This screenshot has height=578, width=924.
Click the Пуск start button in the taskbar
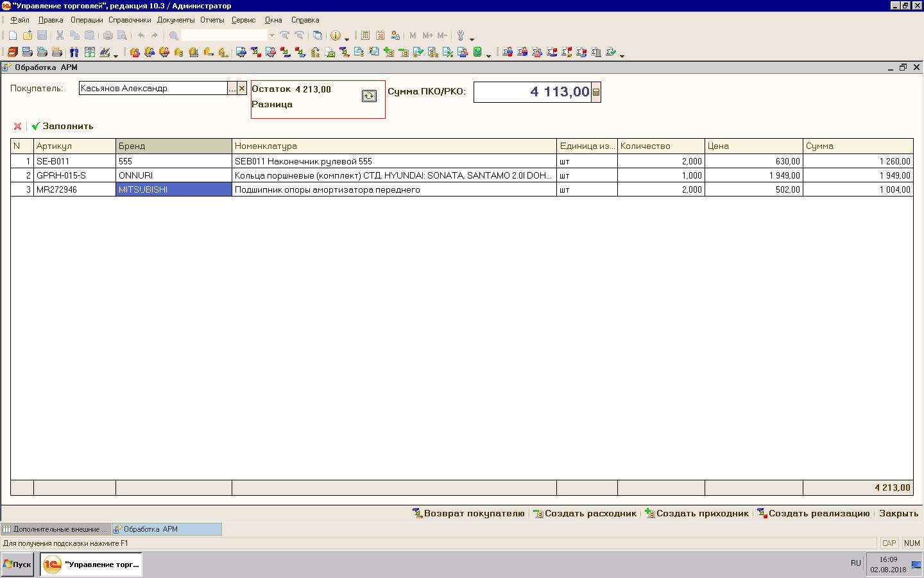(x=17, y=565)
